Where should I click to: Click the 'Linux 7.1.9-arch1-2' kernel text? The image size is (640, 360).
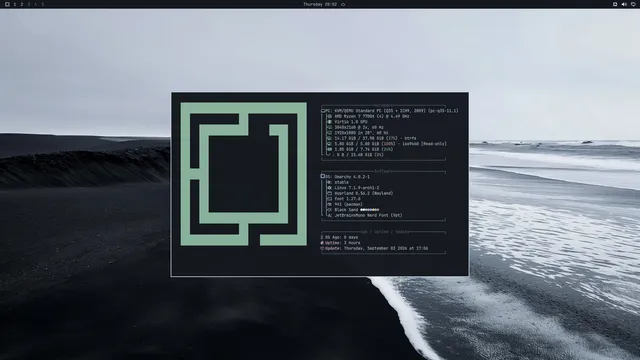[x=357, y=188]
